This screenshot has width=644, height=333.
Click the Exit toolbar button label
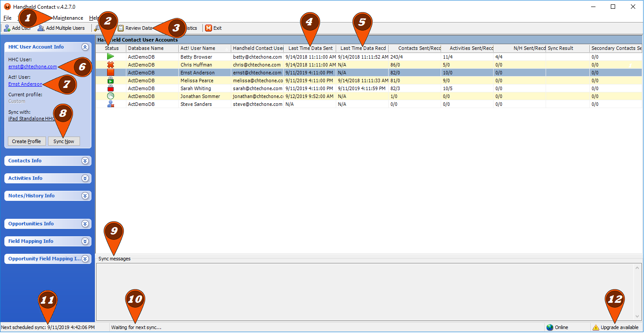(217, 28)
